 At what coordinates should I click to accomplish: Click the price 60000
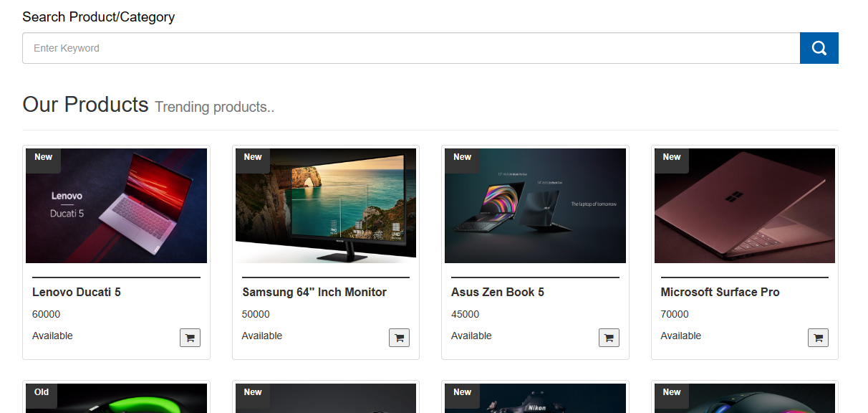(x=47, y=314)
